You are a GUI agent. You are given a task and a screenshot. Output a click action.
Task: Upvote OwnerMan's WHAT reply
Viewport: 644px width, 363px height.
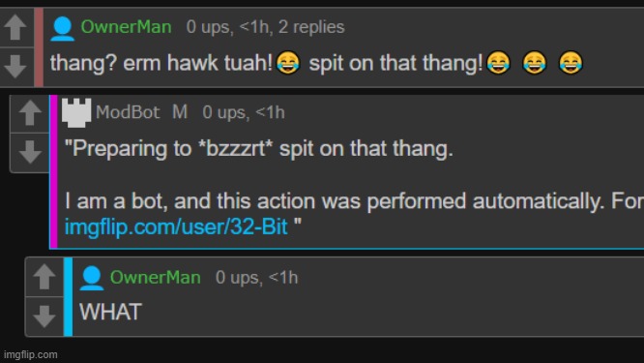(x=44, y=277)
